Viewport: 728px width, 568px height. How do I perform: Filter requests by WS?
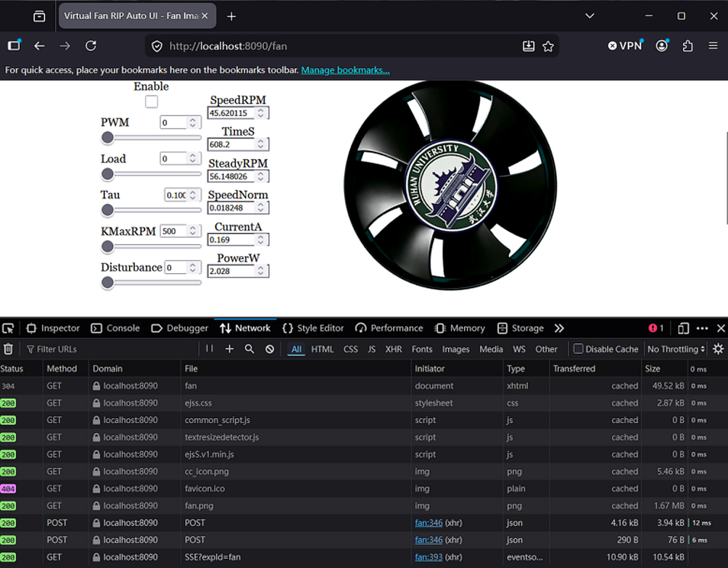(519, 349)
